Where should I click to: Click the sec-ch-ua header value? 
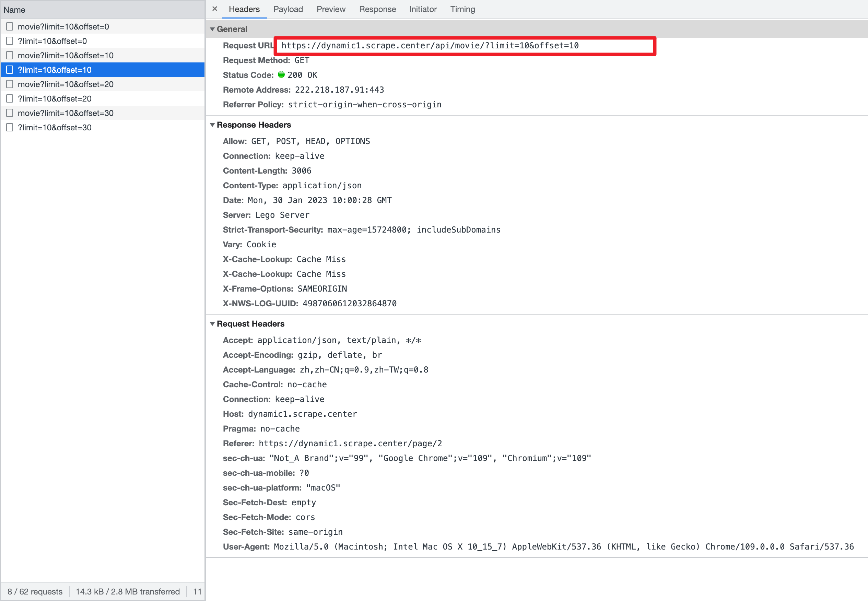[x=430, y=458]
